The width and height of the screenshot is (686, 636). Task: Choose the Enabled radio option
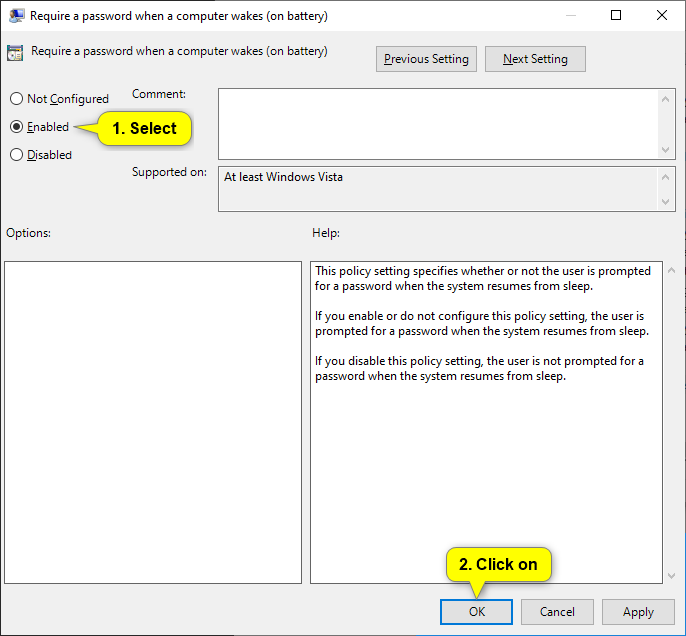pyautogui.click(x=16, y=127)
